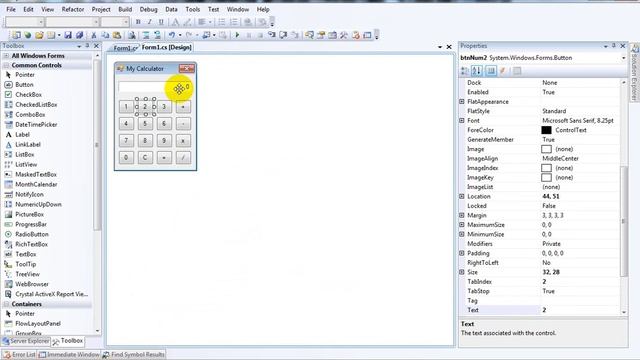Expand the Font property node
This screenshot has width=640, height=360.
pos(462,120)
